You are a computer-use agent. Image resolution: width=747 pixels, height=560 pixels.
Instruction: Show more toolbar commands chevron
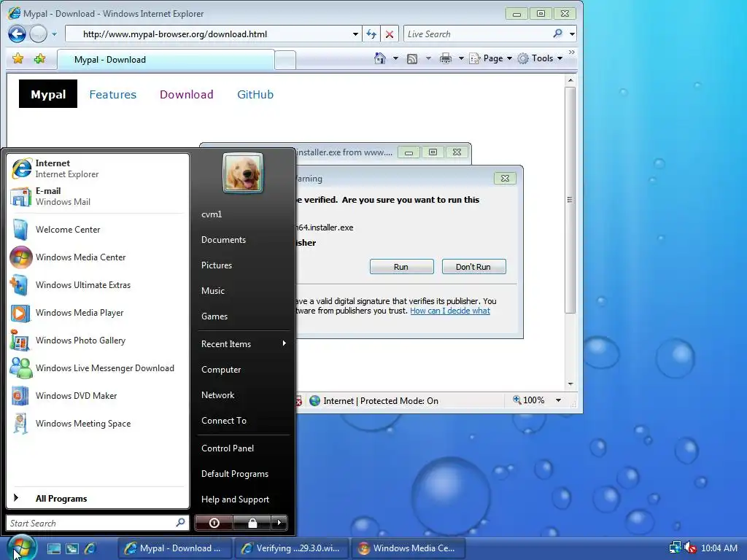coord(572,52)
